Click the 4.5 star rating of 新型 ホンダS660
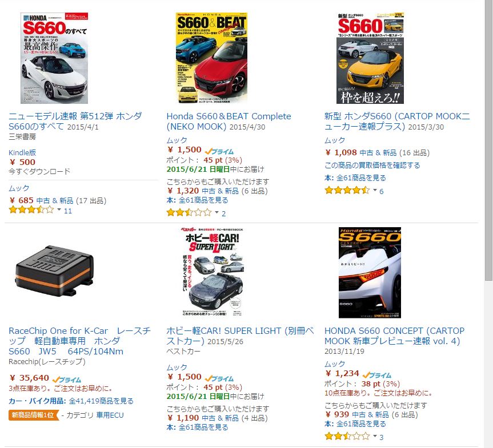Image resolution: width=493 pixels, height=448 pixels. [x=347, y=190]
